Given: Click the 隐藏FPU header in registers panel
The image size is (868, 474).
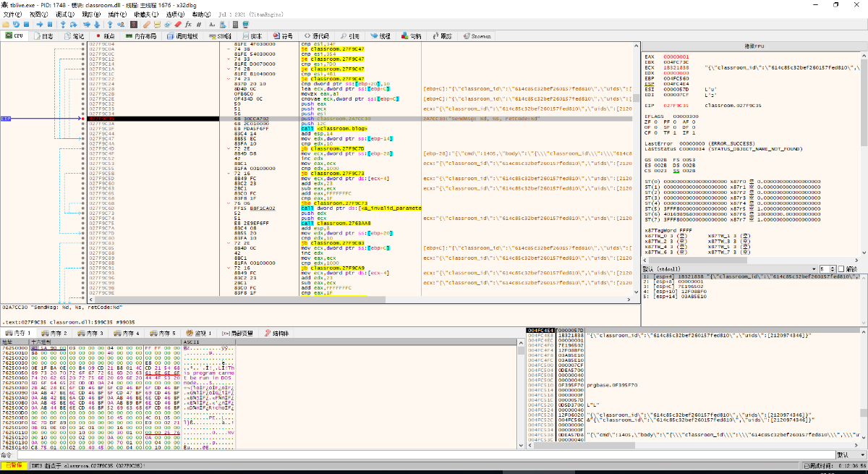Looking at the screenshot, I should 754,46.
